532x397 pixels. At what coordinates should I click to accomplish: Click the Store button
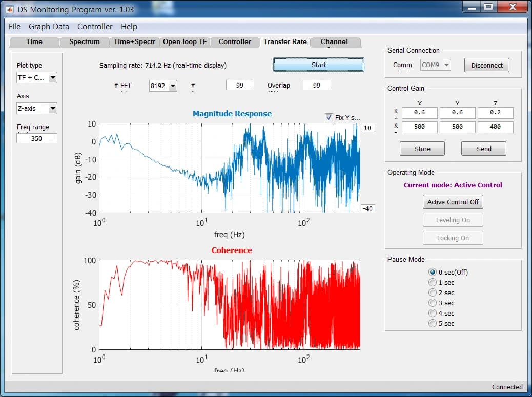[422, 149]
